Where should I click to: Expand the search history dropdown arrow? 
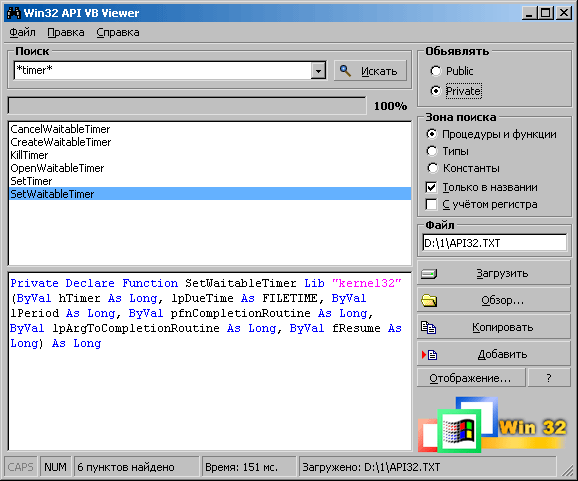pos(318,70)
